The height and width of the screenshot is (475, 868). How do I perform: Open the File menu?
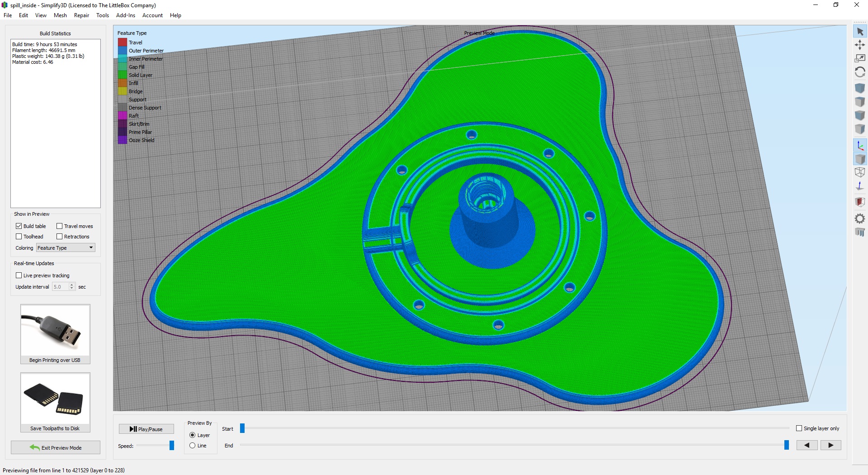point(8,15)
